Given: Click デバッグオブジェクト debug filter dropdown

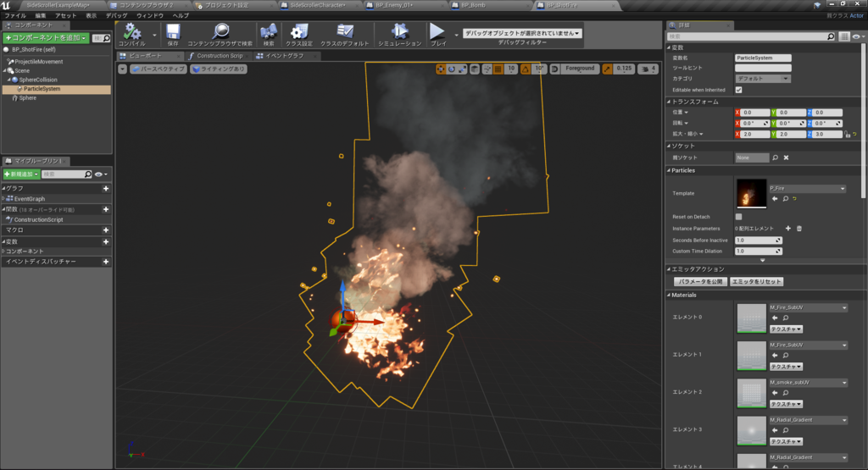Looking at the screenshot, I should click(x=522, y=33).
